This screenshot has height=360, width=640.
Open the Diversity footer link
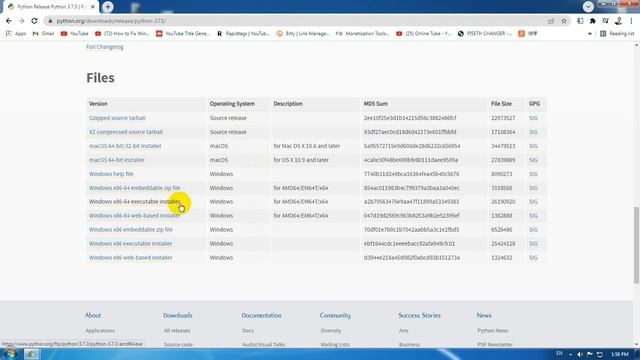click(331, 331)
